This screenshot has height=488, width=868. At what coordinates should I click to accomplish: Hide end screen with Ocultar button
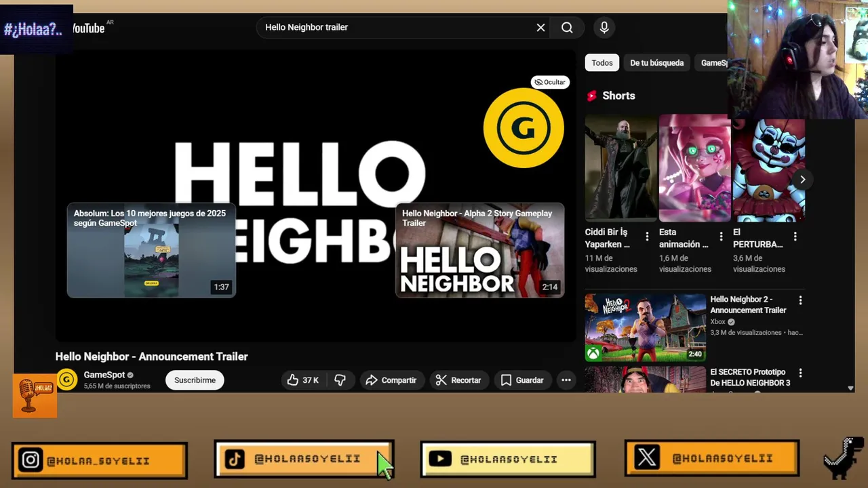click(550, 82)
